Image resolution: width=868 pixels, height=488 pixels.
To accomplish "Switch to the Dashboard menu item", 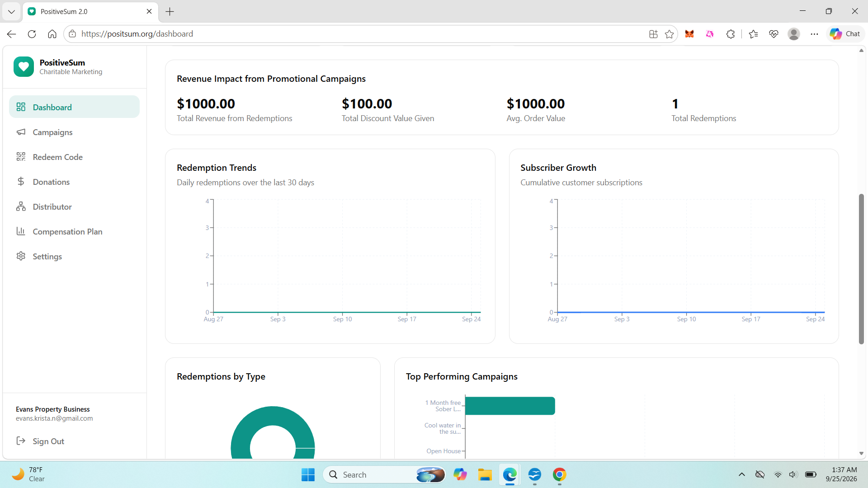I will [x=74, y=107].
